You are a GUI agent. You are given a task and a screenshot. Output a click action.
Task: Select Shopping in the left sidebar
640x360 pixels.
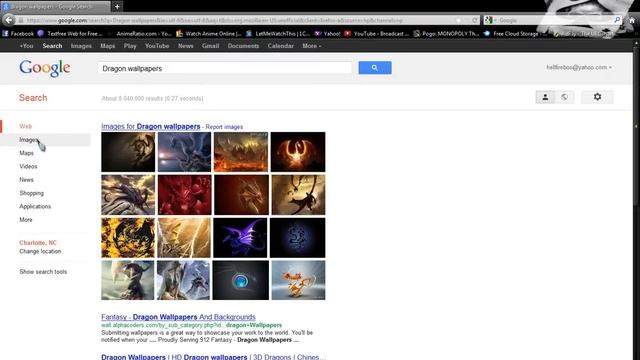coord(31,193)
